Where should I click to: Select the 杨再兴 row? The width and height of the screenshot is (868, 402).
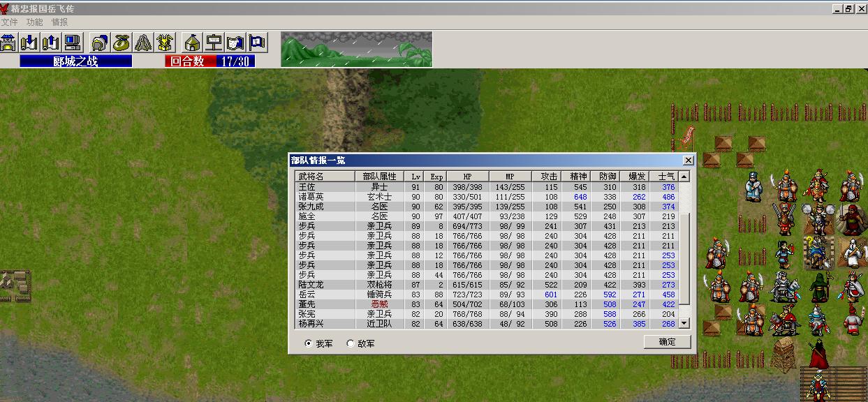(x=487, y=324)
